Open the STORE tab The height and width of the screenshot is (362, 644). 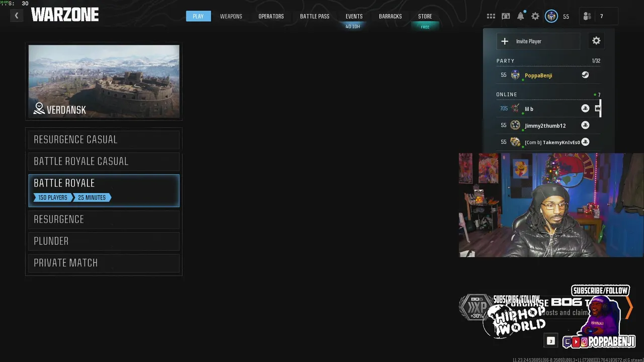pos(425,16)
